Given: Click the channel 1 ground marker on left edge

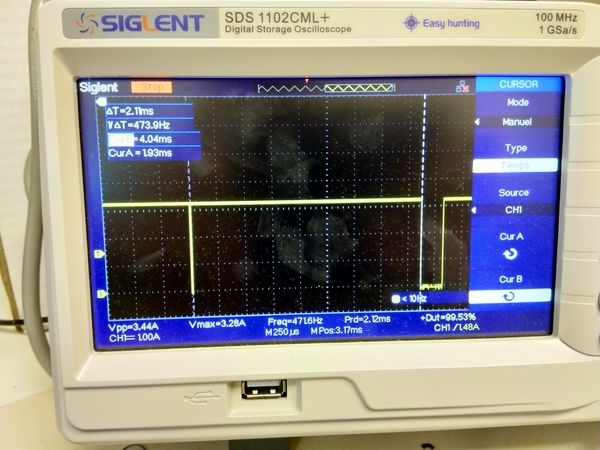Looking at the screenshot, I should point(101,293).
